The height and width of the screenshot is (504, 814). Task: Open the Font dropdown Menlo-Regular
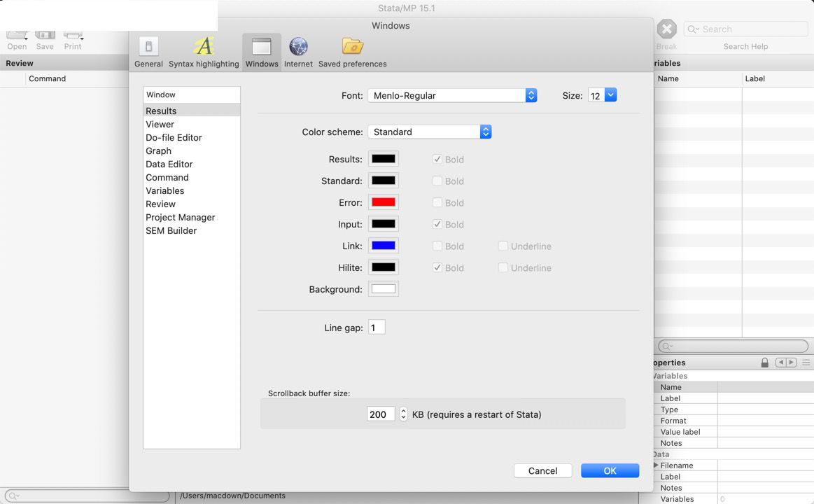(x=452, y=95)
